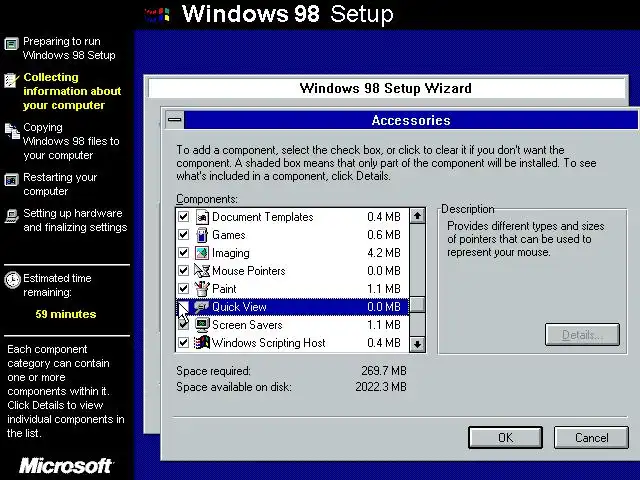Select the Windows Scripting Host row label

tap(269, 342)
